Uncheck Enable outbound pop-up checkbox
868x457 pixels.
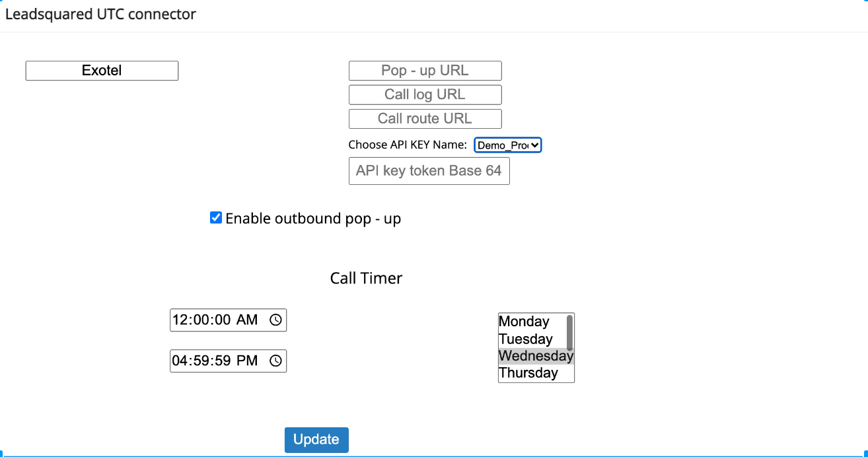coord(216,218)
